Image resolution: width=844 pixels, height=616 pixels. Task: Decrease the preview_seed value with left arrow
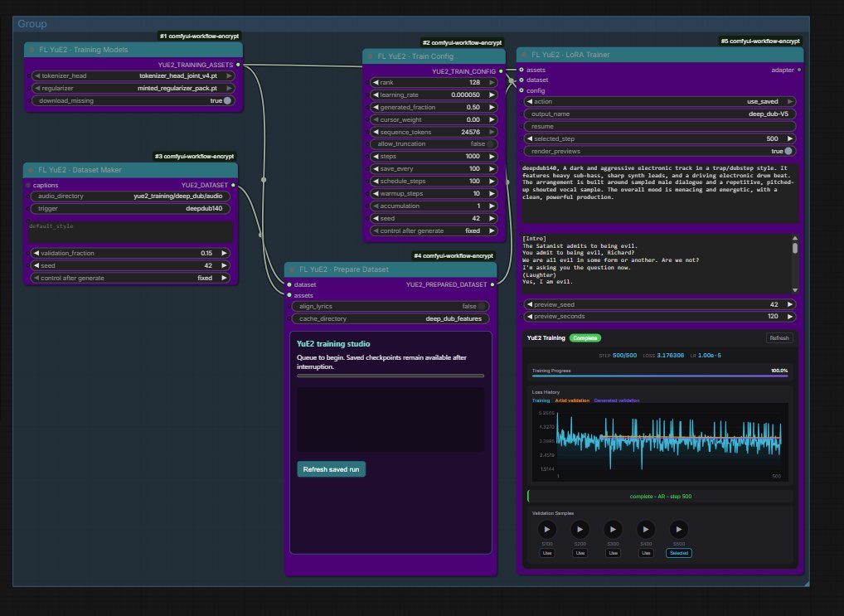point(530,304)
